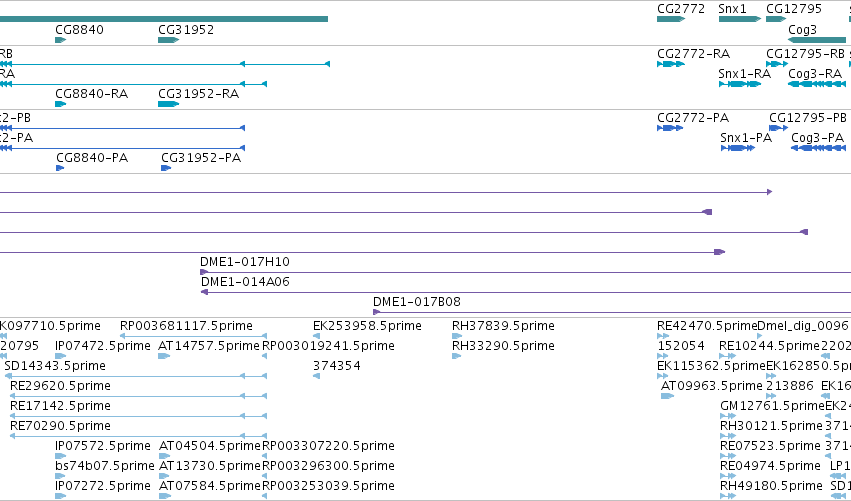Click the CG31952-PA protein feature
The width and height of the screenshot is (851, 501).
166,168
